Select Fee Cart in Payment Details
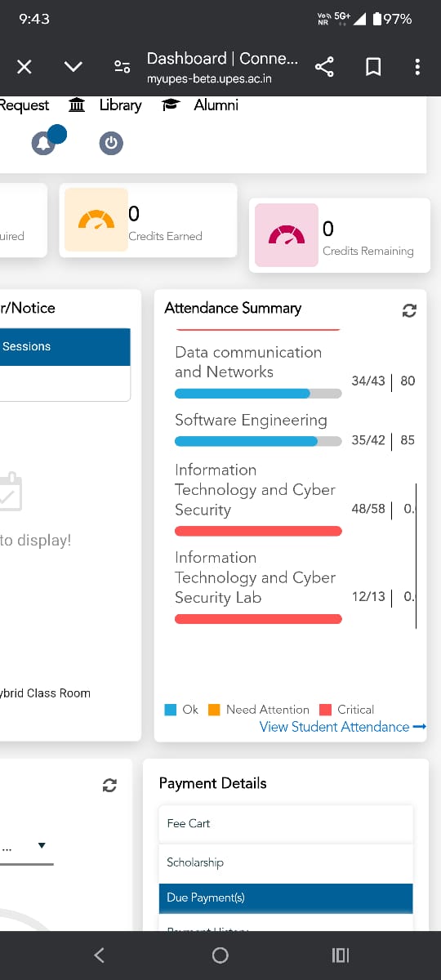Screen dimensions: 441x980 click(286, 823)
